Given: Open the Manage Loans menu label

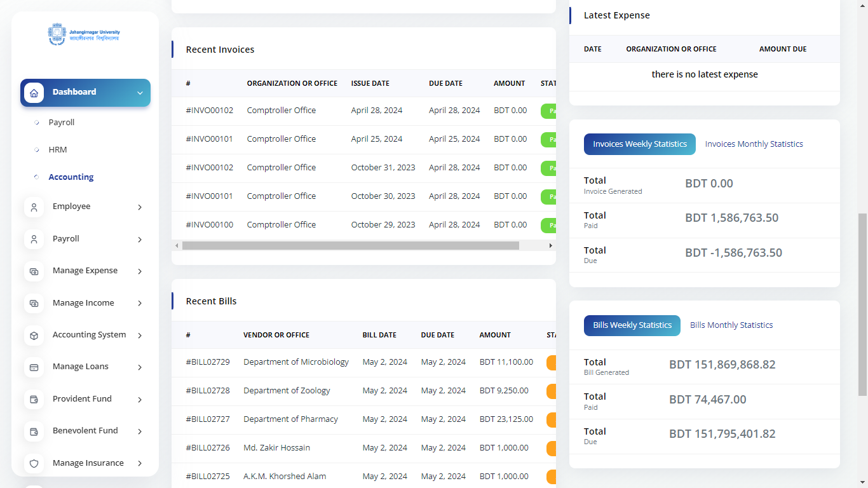Looking at the screenshot, I should (81, 367).
